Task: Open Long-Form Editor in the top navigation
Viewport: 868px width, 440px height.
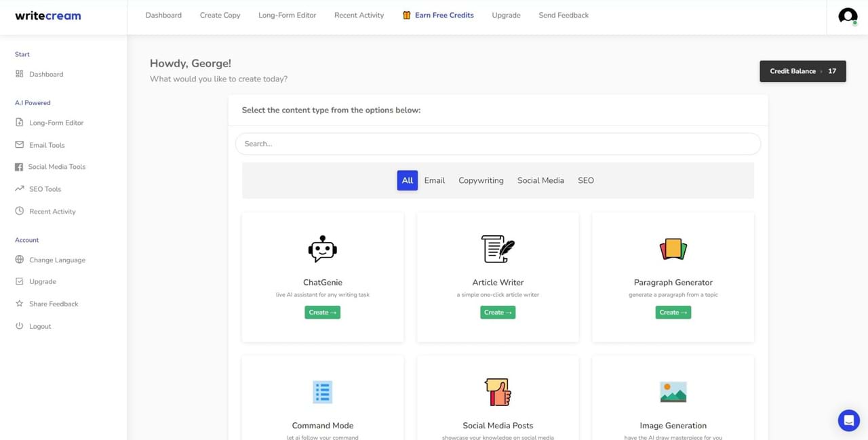Action: tap(288, 15)
